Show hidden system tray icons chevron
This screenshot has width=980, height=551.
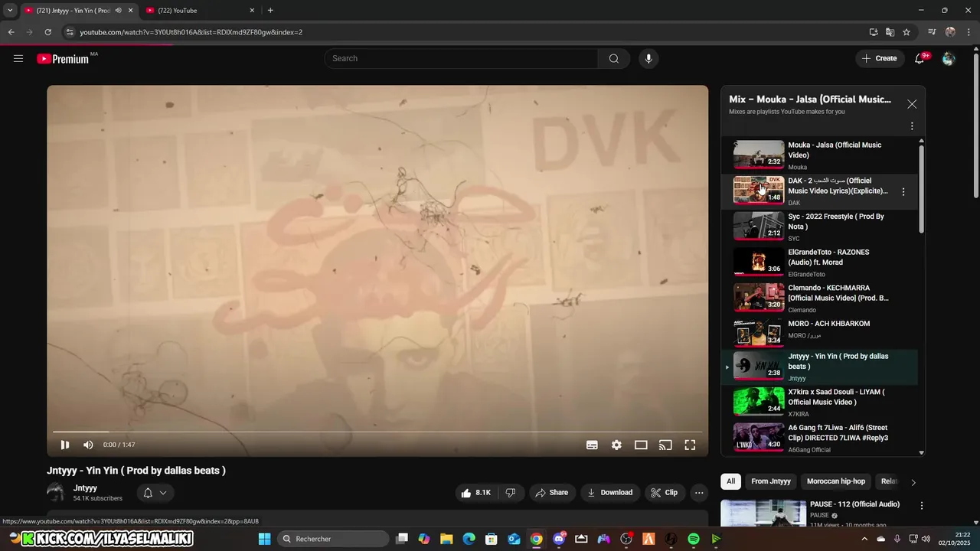[864, 539]
